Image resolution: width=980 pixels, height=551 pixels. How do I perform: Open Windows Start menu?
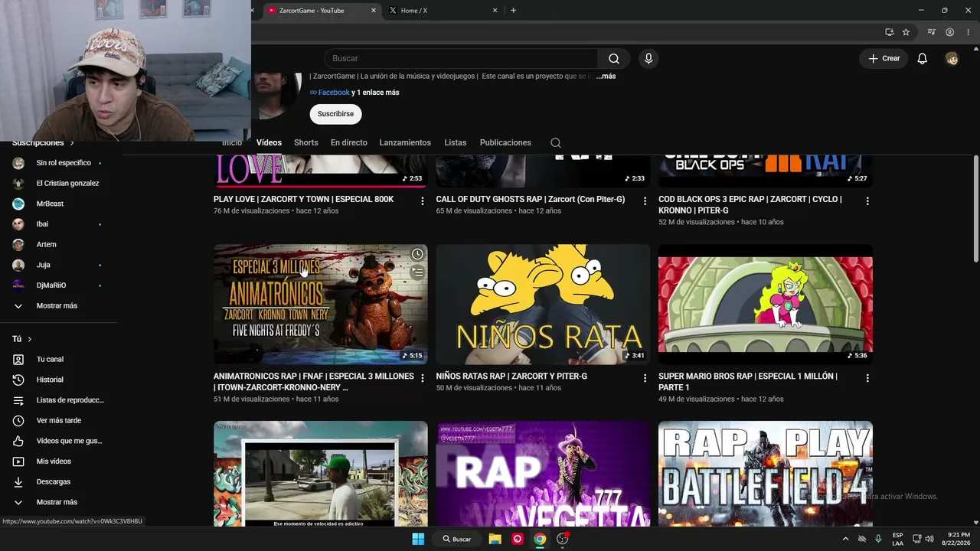(418, 539)
